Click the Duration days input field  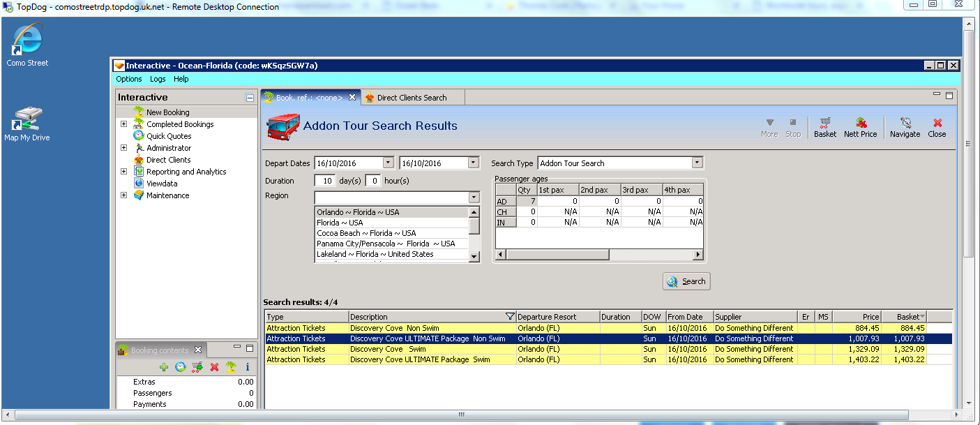point(324,181)
